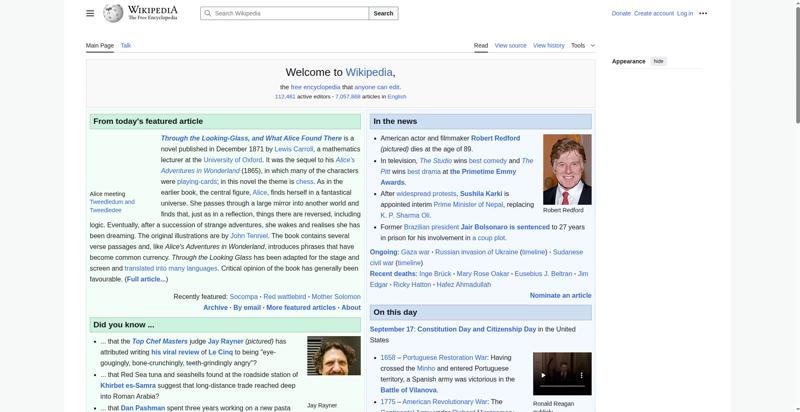Open the Portuguese Restoration War link
This screenshot has height=412, width=800.
[x=445, y=357]
